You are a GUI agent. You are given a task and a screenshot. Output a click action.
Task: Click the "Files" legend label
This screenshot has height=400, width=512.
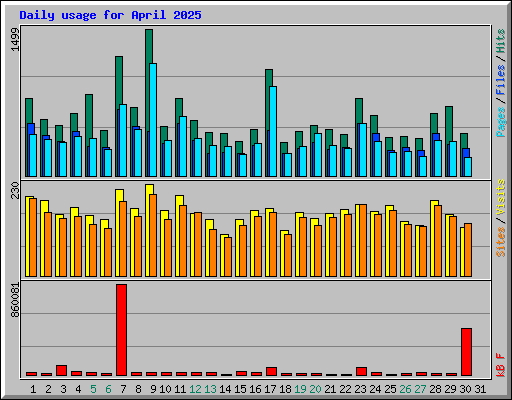point(500,80)
